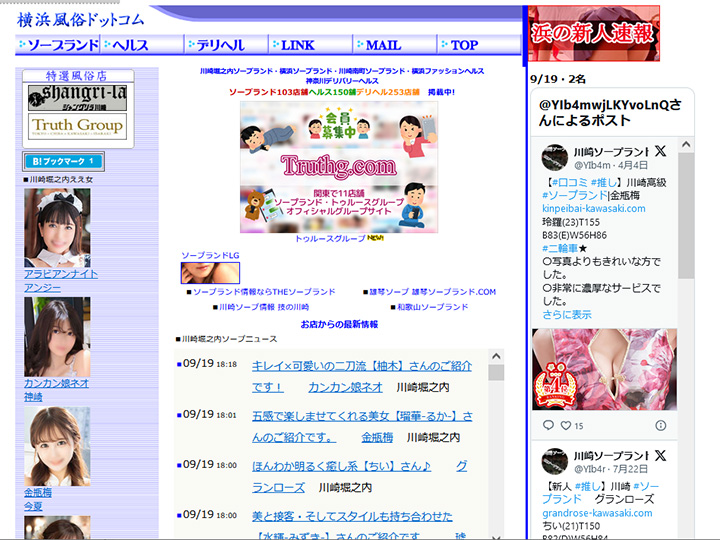This screenshot has width=720, height=540.
Task: Open the トゥルースグループ link
Action: (x=330, y=239)
